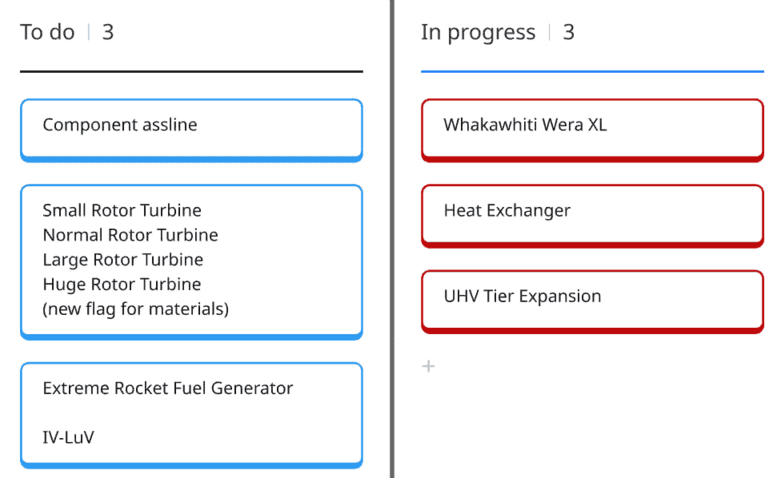Click the vertical divider between columns
Viewport: 781px width, 478px height.
392,239
